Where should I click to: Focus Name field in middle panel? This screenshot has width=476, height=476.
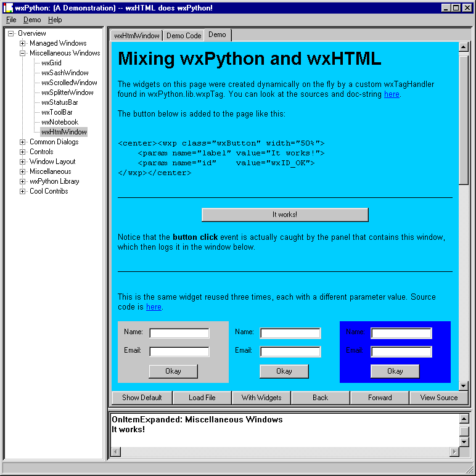(x=290, y=333)
